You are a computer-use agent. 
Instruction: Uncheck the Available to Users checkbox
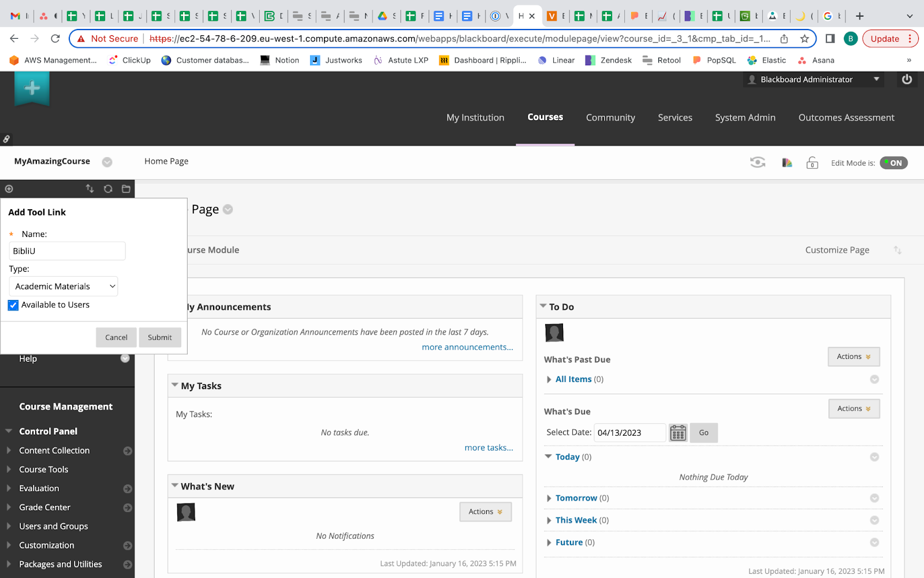[13, 305]
